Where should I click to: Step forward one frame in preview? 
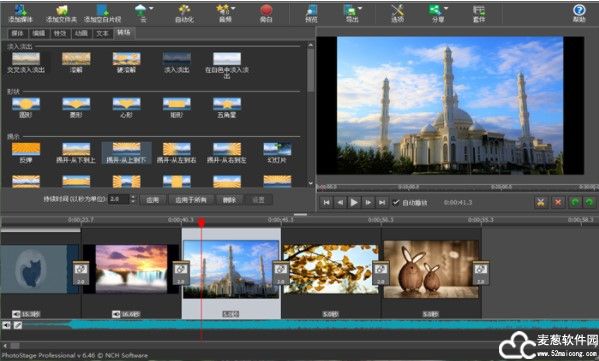(x=368, y=202)
